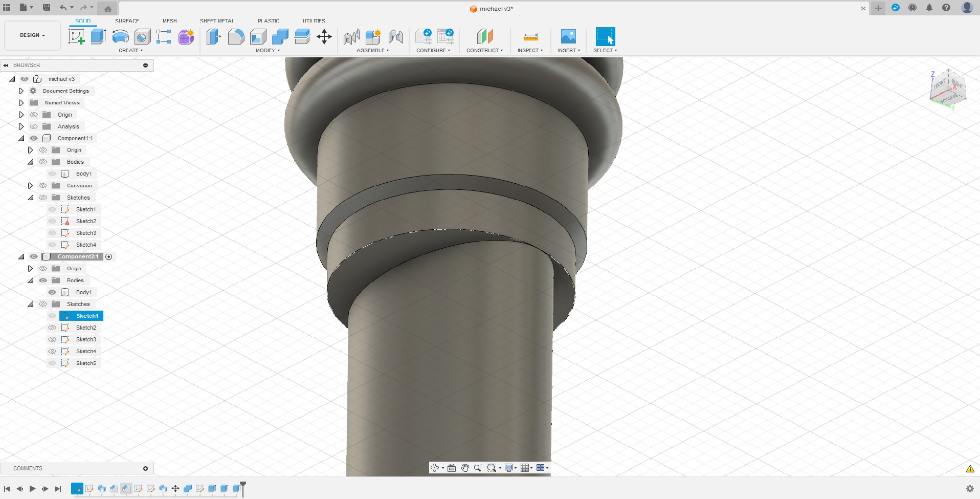Open Display Settings in the navigation bar
This screenshot has height=499, width=980.
tap(509, 467)
